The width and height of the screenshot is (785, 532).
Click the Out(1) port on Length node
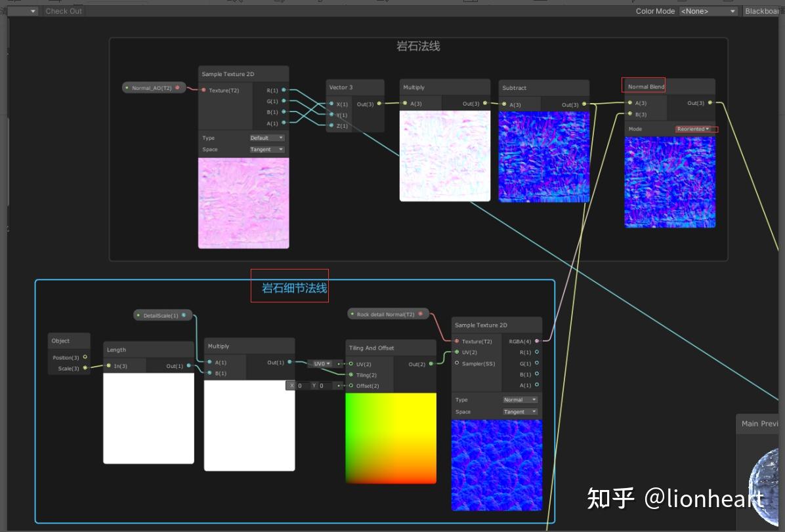[189, 366]
